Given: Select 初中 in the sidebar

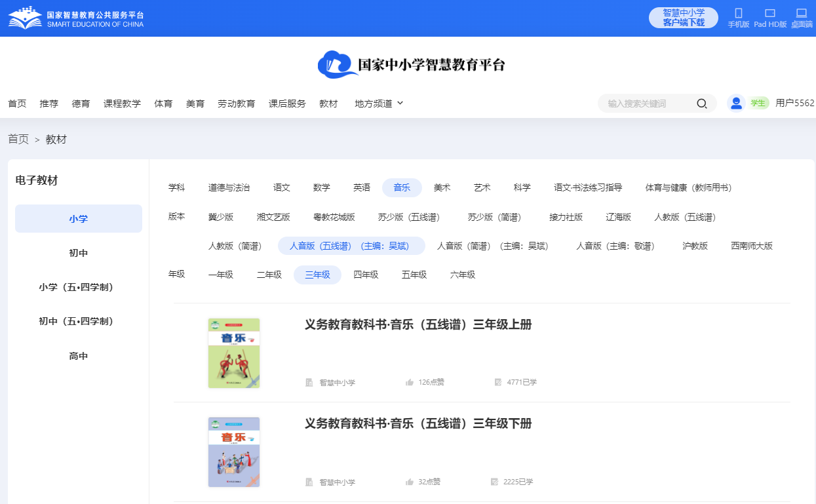Looking at the screenshot, I should pyautogui.click(x=79, y=253).
